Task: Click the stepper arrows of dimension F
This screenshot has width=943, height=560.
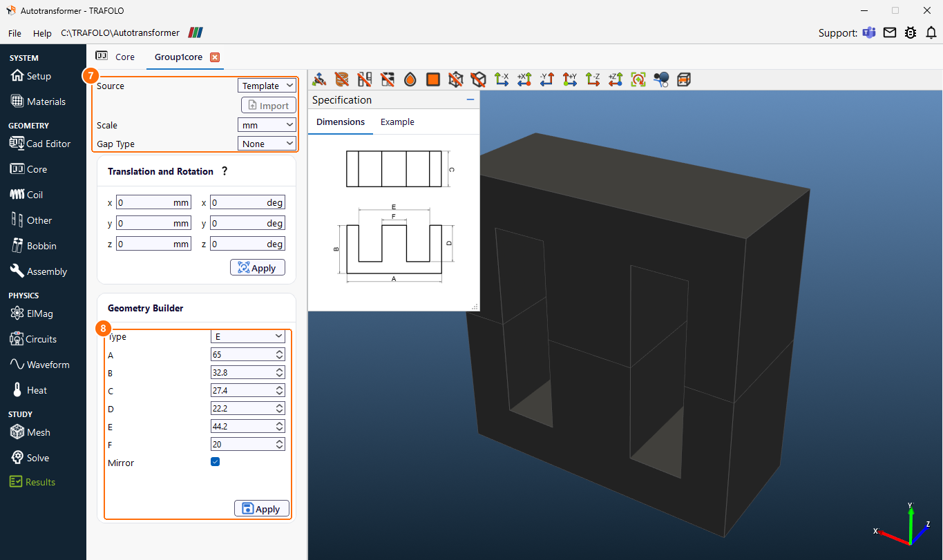Action: 279,444
